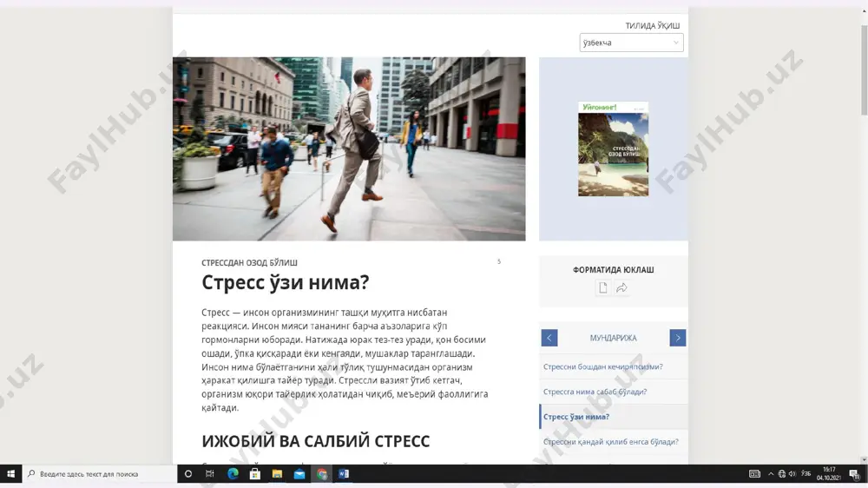
Task: Switch the ЎЗБ input language indicator
Action: [x=806, y=473]
